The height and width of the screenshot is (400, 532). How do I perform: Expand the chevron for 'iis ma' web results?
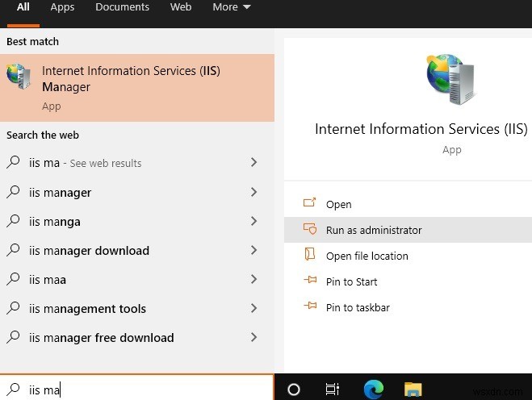click(x=253, y=162)
